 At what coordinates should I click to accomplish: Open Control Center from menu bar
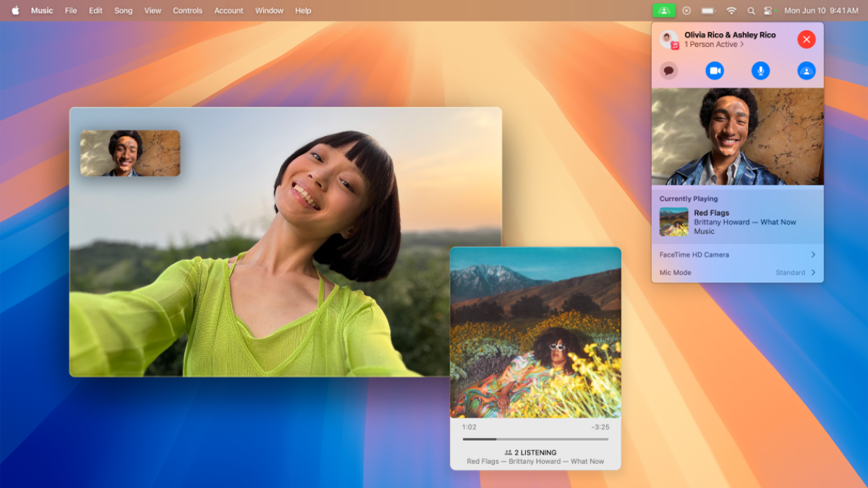tap(767, 11)
